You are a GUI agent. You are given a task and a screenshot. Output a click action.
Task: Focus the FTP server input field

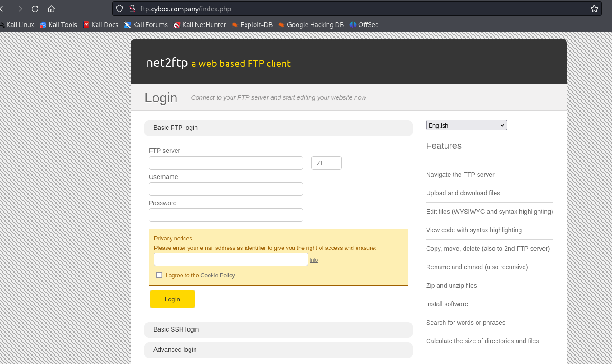click(x=226, y=163)
